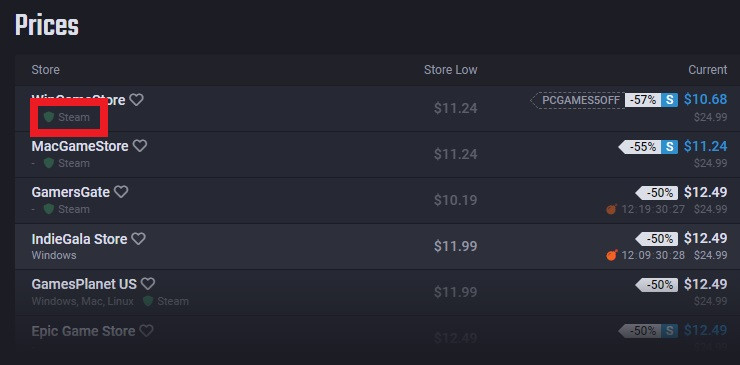
Task: Open the MacGameStore $11.24 price link
Action: tap(706, 146)
